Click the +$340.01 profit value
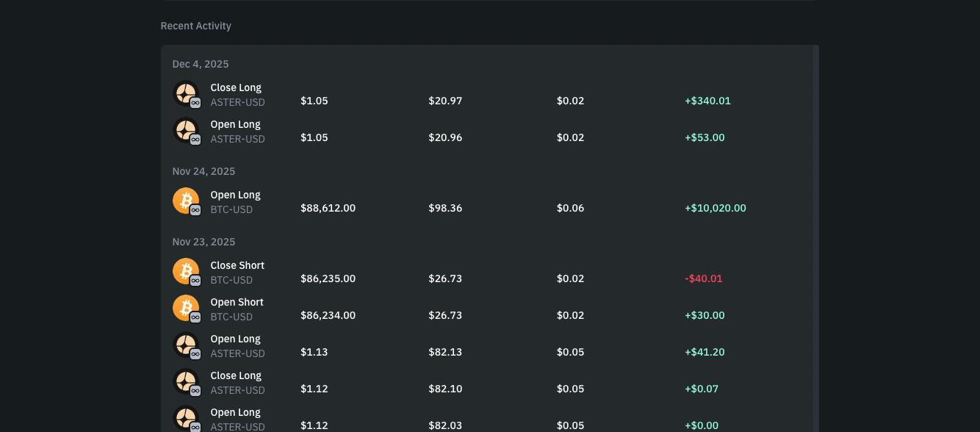The image size is (980, 432). (x=707, y=101)
